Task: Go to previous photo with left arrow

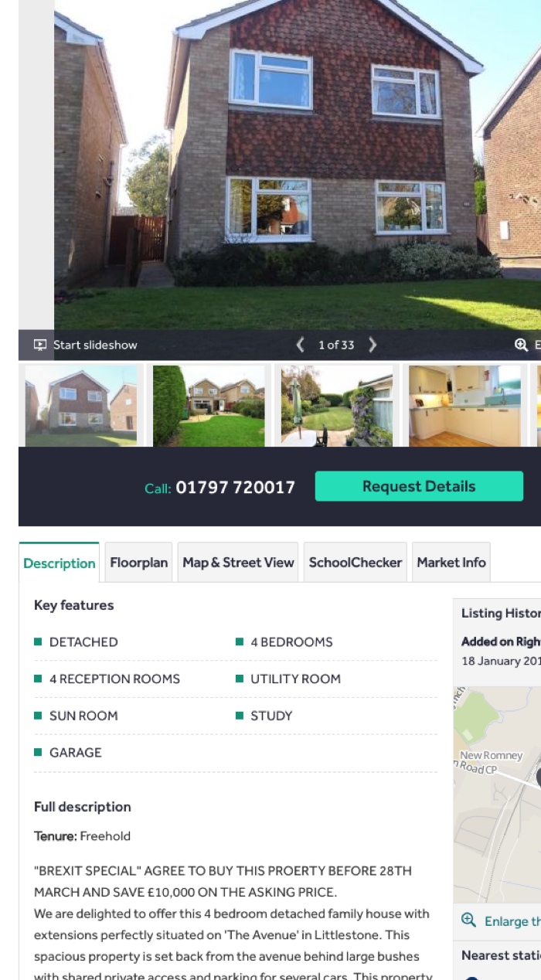Action: click(301, 345)
